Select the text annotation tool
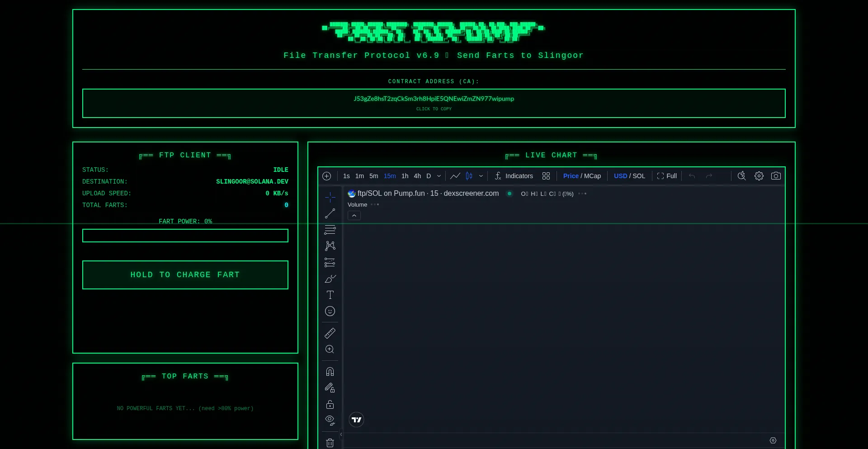This screenshot has width=868, height=449. coord(330,295)
